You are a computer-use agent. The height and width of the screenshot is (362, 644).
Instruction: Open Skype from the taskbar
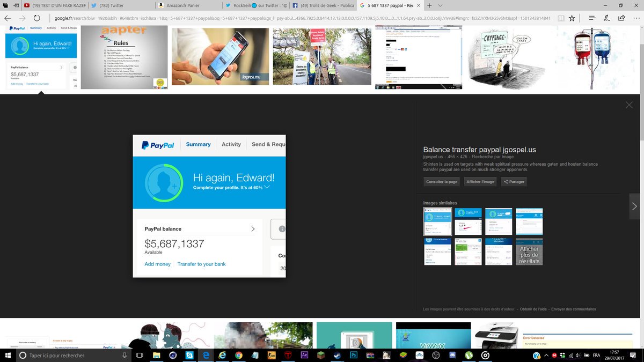pyautogui.click(x=189, y=355)
